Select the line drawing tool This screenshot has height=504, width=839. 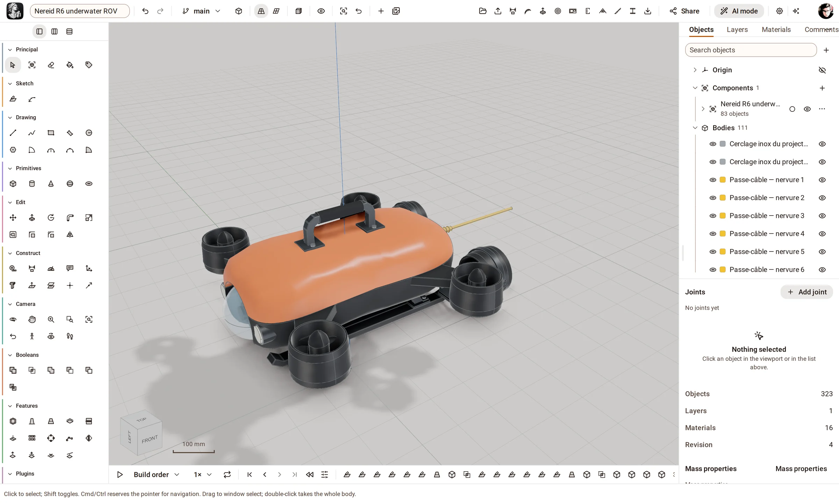pos(13,133)
